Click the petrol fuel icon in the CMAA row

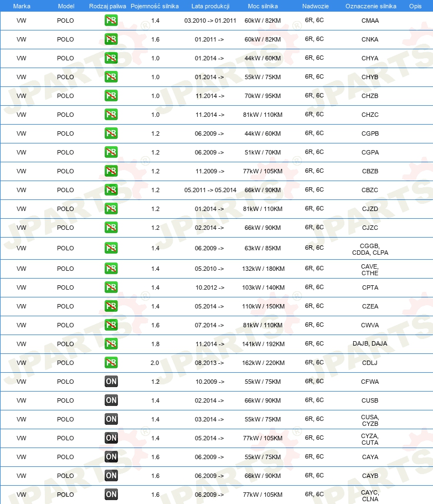111,20
